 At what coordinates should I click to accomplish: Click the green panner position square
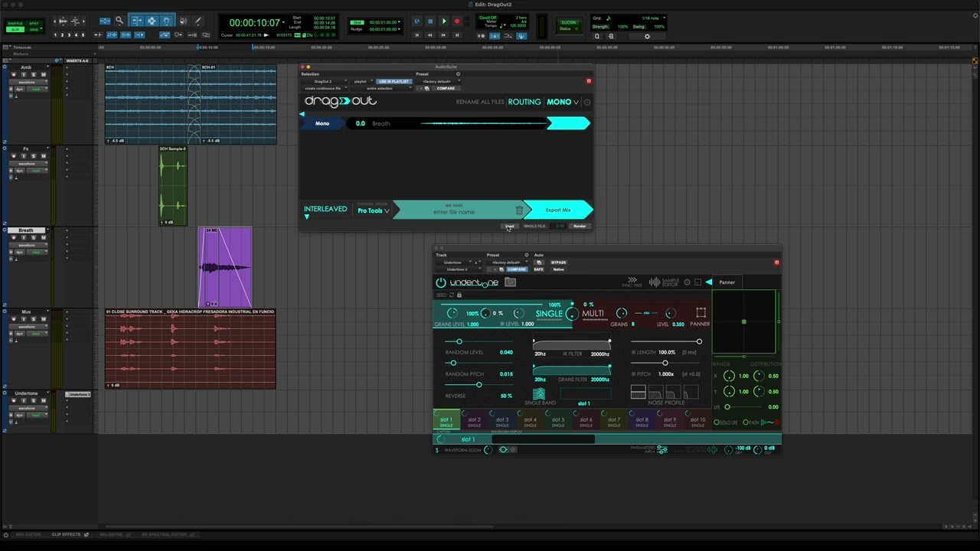click(743, 322)
